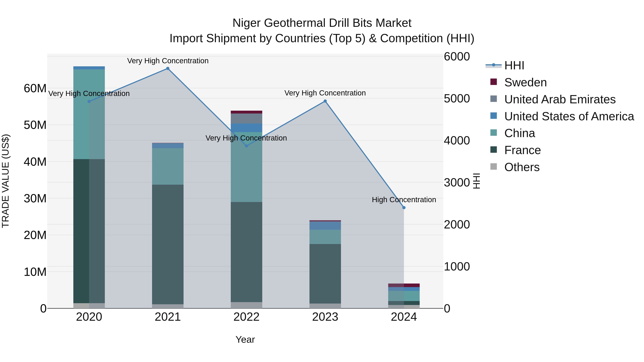644x362 pixels.
Task: Click the Niger Geothermal Drill Bits Market title
Action: pyautogui.click(x=322, y=23)
